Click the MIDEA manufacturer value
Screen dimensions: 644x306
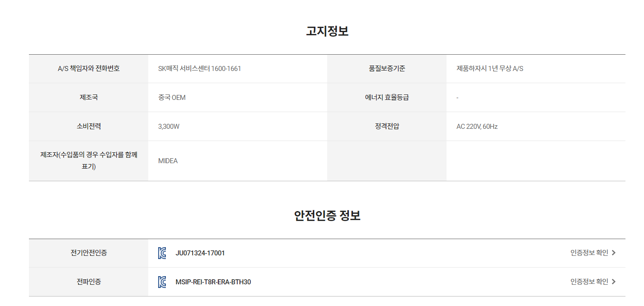(168, 161)
